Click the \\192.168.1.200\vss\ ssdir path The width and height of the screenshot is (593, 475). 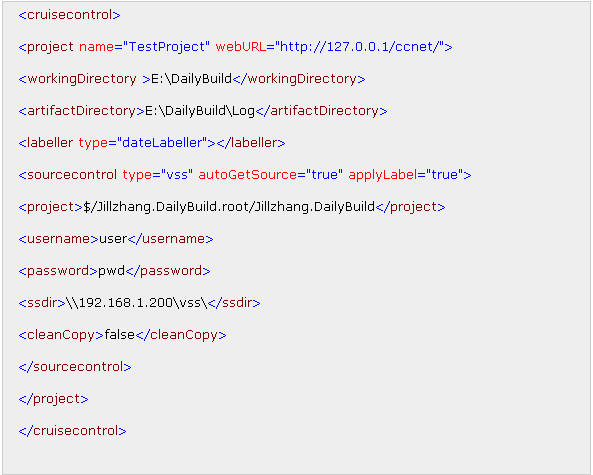point(137,303)
